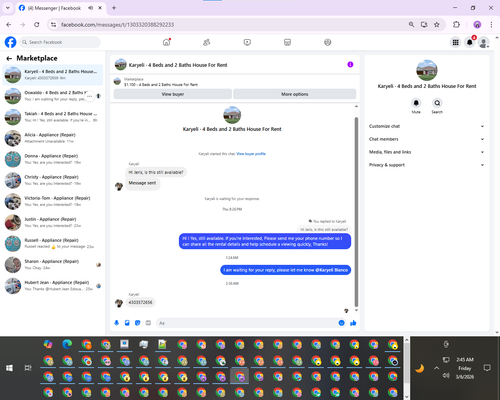Expand Media, files and links section
This screenshot has height=400, width=500.
426,152
